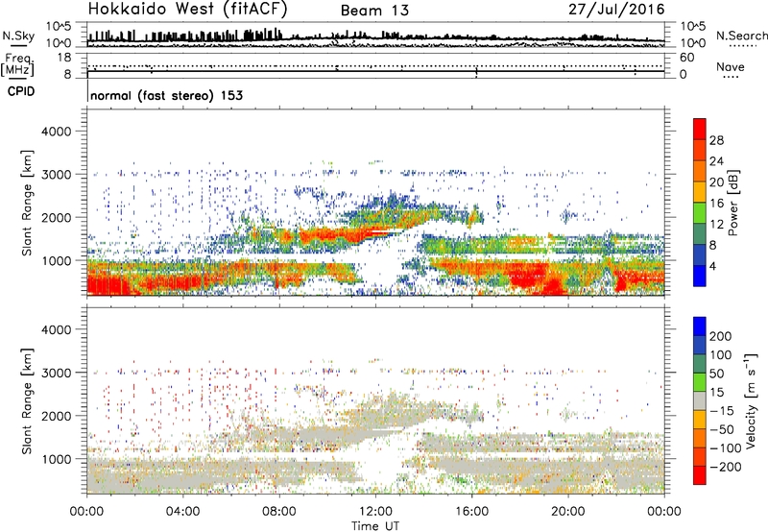Click the date "27/Jul/2016"
This screenshot has width=768, height=532.
coord(616,10)
